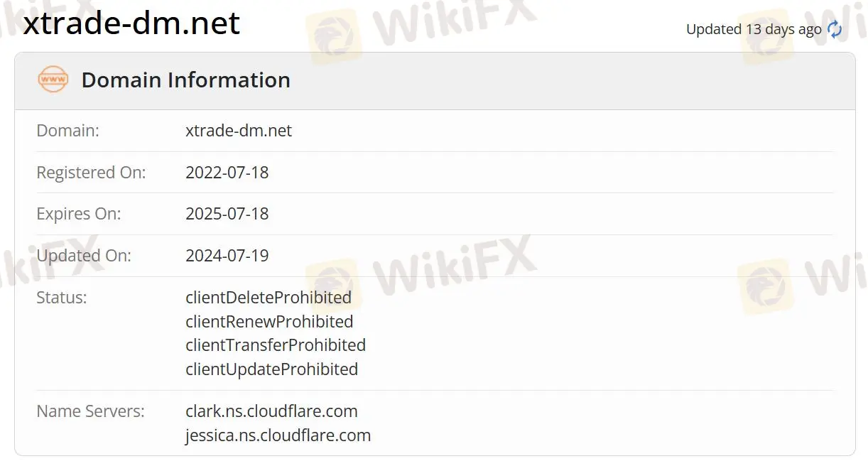
Task: Click the "Expires On:" label
Action: click(79, 214)
